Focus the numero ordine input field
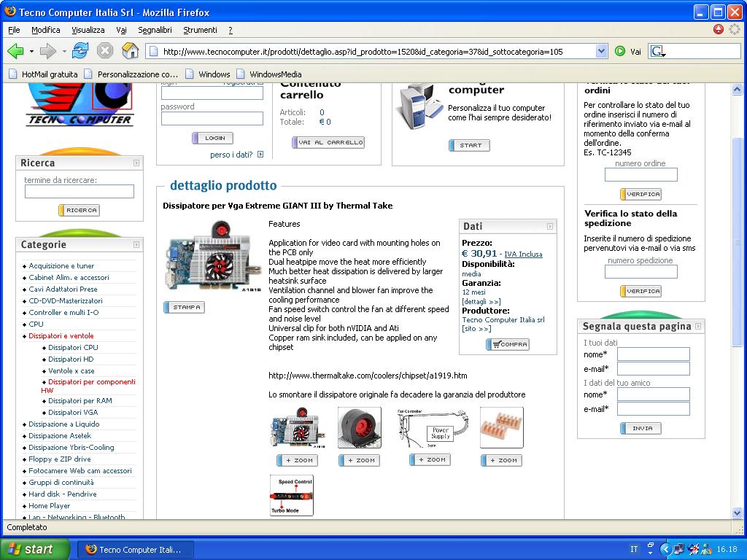Viewport: 747px width, 560px height. [x=640, y=175]
